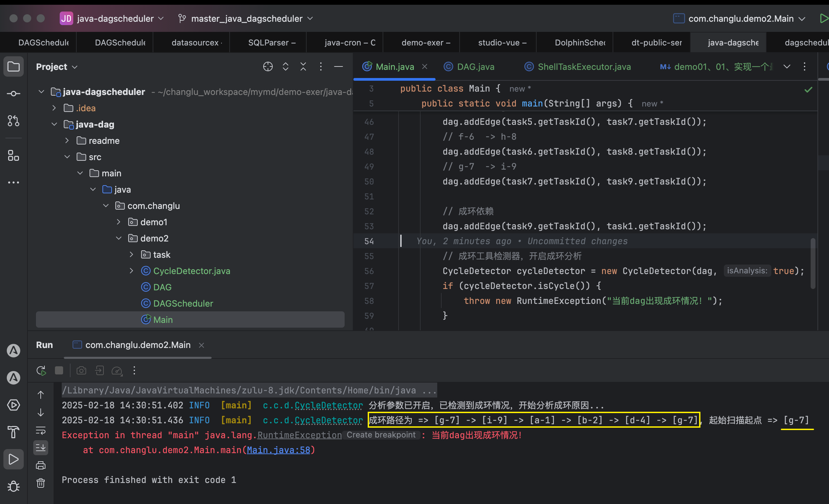Viewport: 829px width, 504px height.
Task: Open the Pull Requests sidebar icon
Action: [x=14, y=121]
